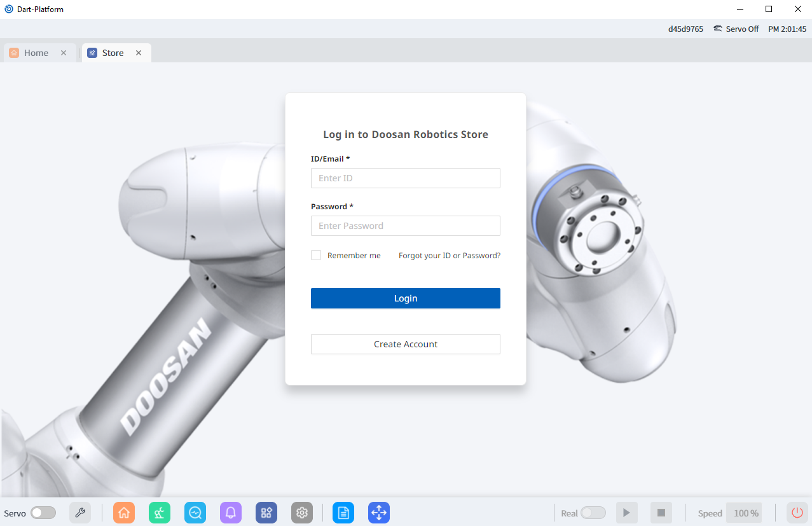812x526 pixels.
Task: Click the d45d9765 identifier text
Action: tap(685, 29)
